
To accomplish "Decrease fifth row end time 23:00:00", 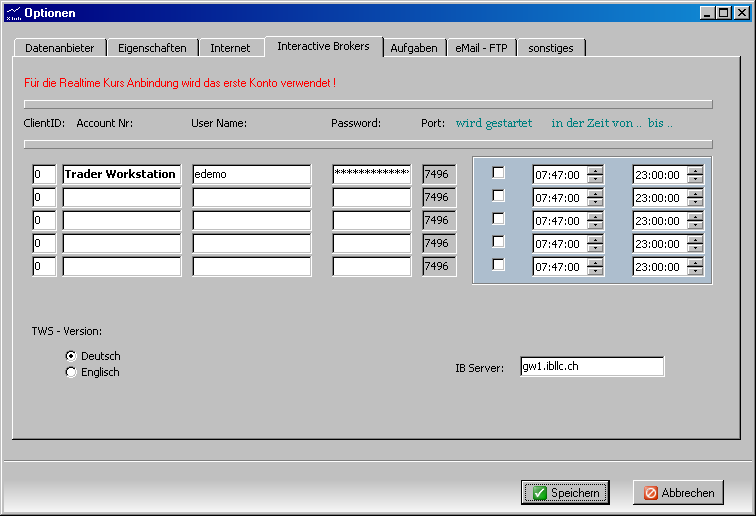I will click(695, 271).
